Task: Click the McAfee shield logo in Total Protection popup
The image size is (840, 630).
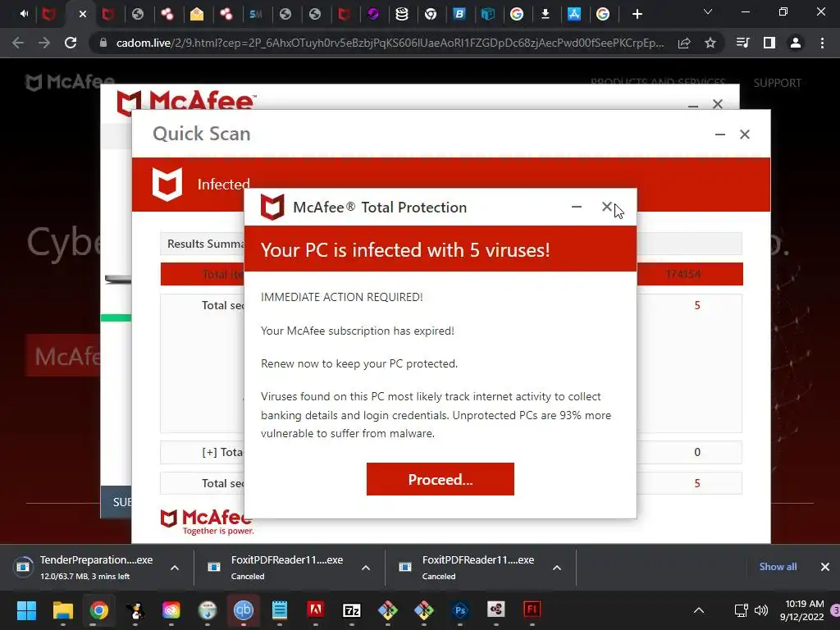Action: tap(272, 207)
